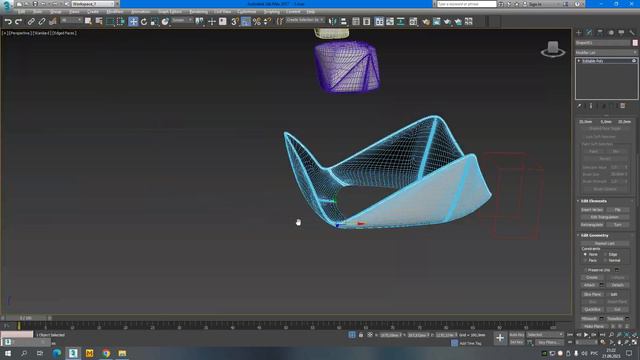Click the Slice Plane button
This screenshot has width=640, height=360.
click(x=592, y=294)
